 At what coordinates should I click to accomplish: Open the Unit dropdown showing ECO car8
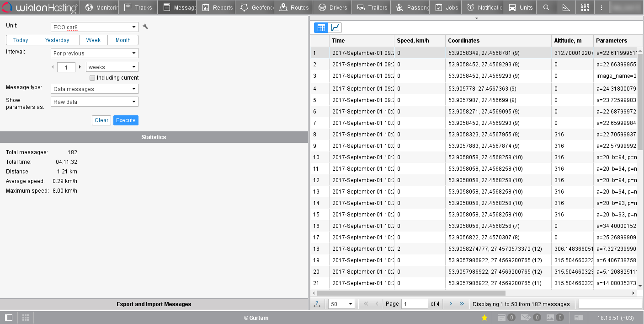pos(94,27)
